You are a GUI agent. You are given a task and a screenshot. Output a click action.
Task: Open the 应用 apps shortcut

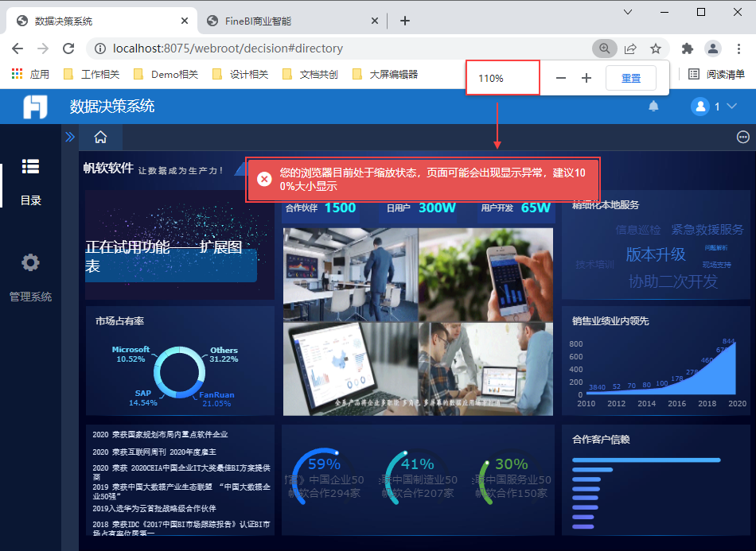(30, 74)
